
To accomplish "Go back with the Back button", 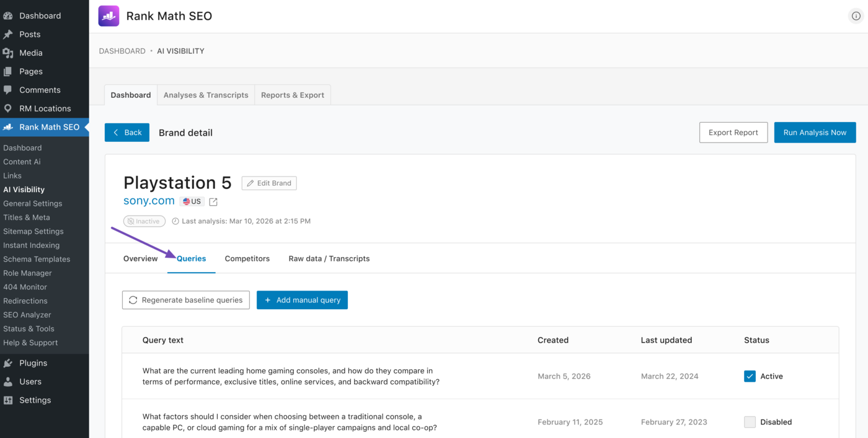I will (127, 132).
